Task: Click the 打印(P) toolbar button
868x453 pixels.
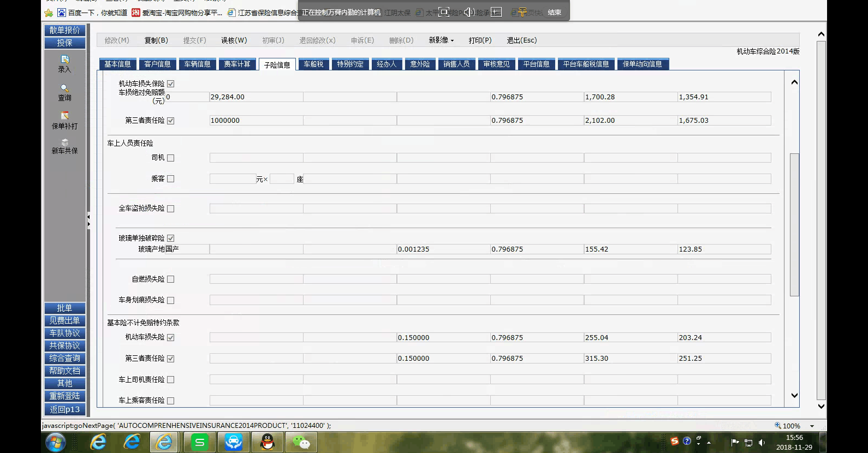Action: tap(480, 40)
